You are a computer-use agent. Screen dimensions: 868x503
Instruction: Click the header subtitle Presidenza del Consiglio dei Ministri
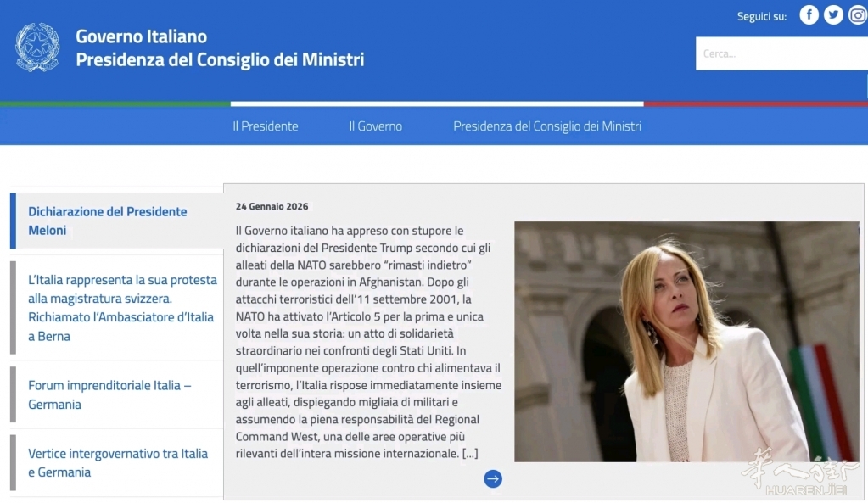pos(220,60)
